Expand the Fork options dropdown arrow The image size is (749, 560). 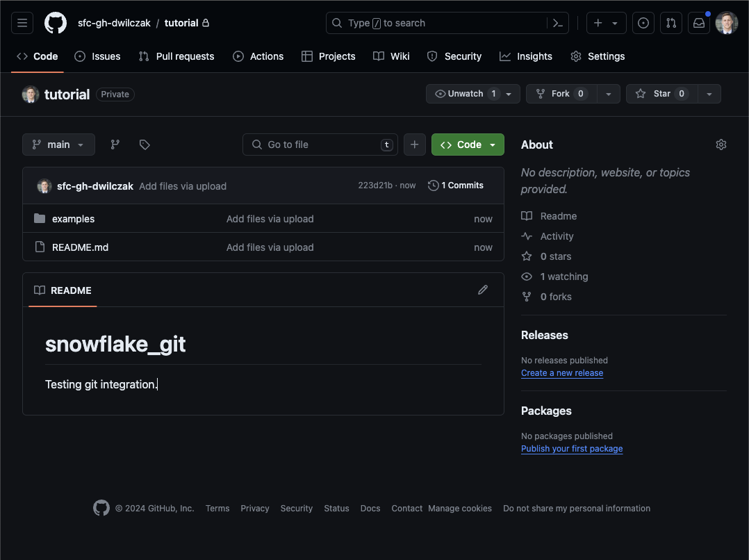[609, 94]
